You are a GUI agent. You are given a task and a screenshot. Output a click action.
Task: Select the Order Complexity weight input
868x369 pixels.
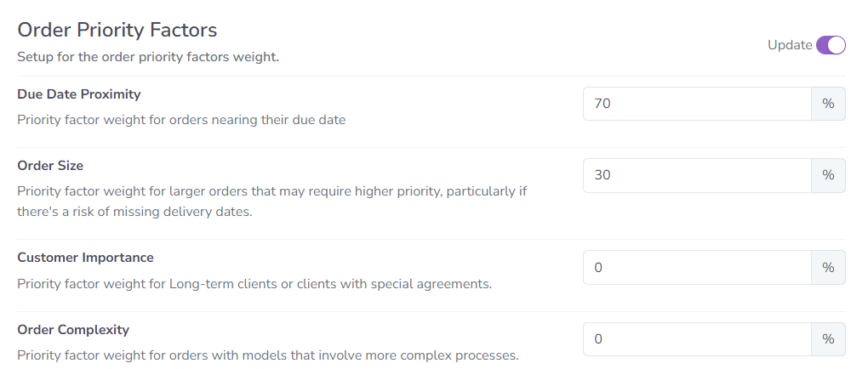click(697, 338)
